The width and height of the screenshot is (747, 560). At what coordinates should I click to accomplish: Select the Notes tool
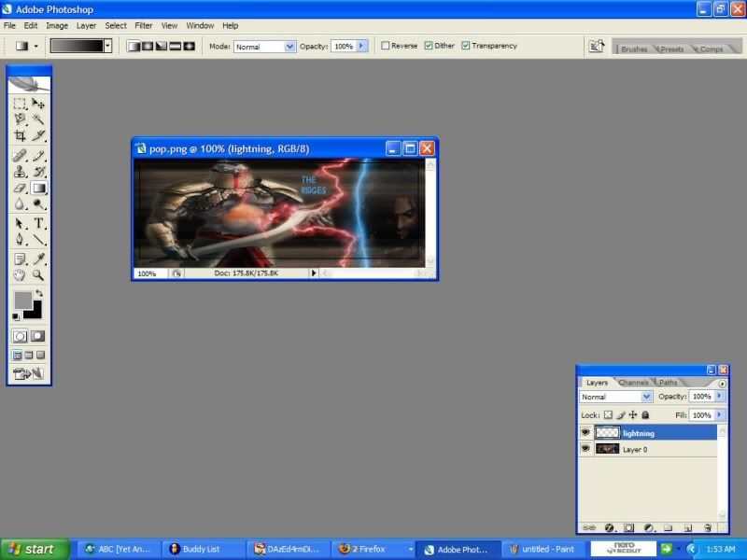20,259
